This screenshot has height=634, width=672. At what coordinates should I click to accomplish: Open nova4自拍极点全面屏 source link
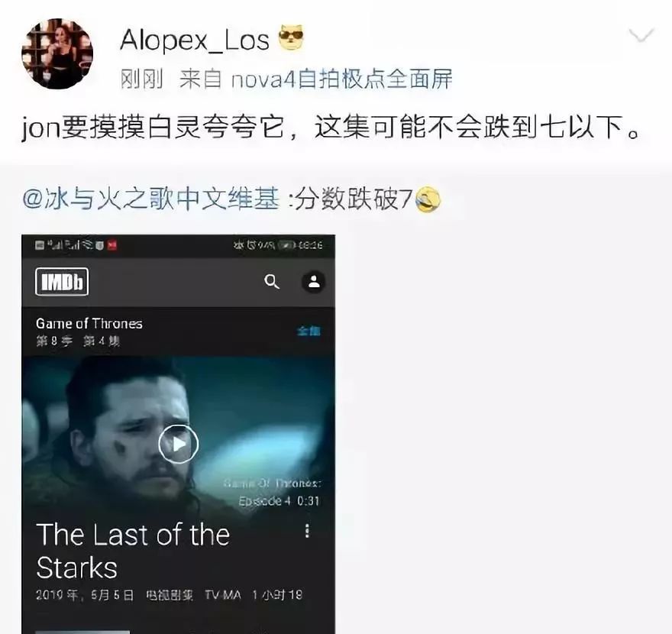click(341, 79)
